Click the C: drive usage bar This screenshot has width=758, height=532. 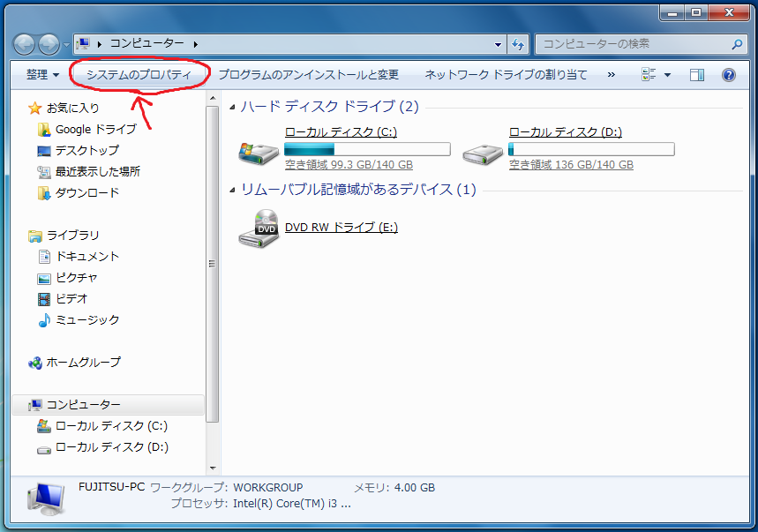pyautogui.click(x=367, y=149)
